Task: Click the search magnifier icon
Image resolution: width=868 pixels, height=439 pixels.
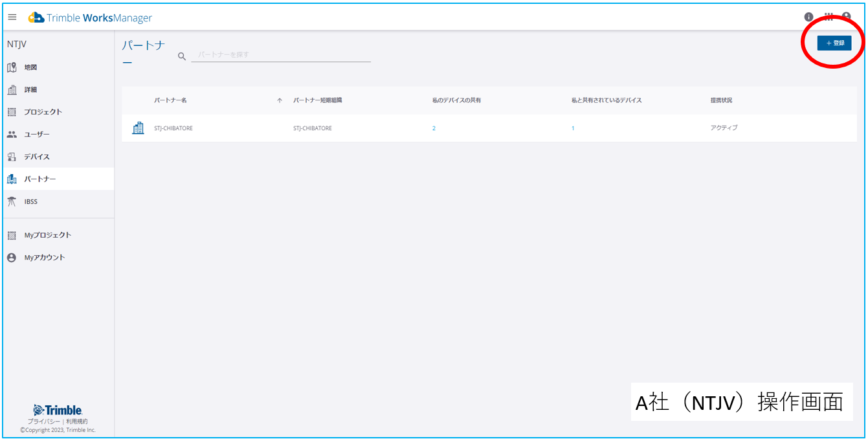Action: 182,57
